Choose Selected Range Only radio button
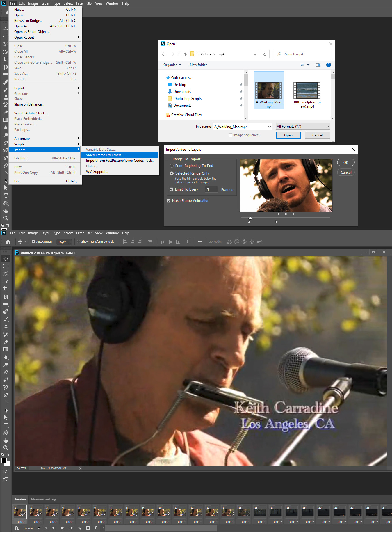 [172, 173]
